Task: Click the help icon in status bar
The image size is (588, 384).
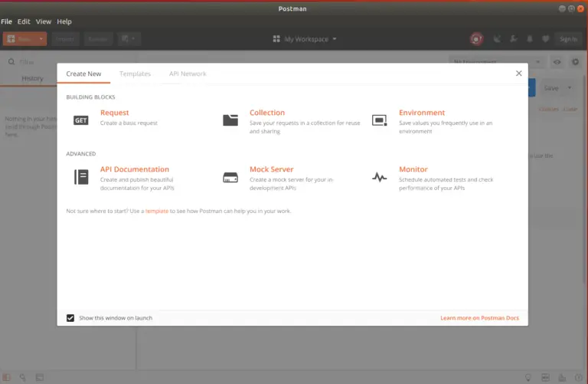Action: click(579, 377)
